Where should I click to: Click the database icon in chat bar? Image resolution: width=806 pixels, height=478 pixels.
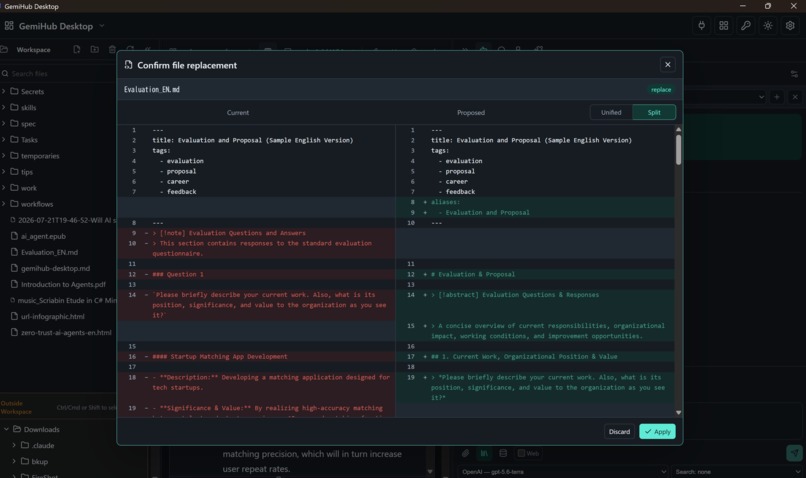[503, 453]
